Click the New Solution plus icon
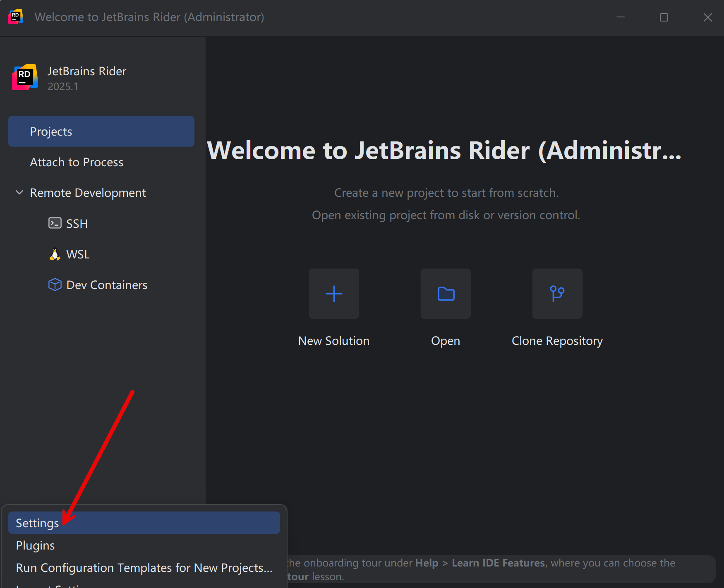Viewport: 724px width, 588px height. pos(334,294)
